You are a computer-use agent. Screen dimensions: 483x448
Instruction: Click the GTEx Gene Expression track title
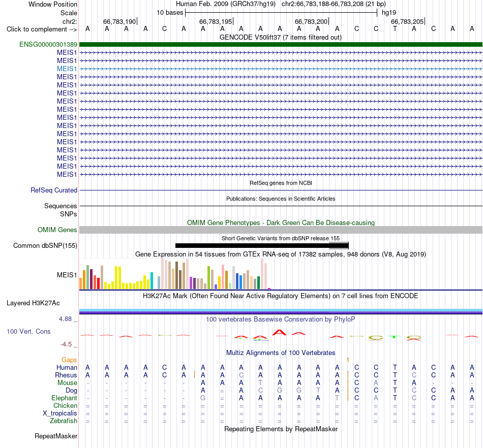pos(281,254)
